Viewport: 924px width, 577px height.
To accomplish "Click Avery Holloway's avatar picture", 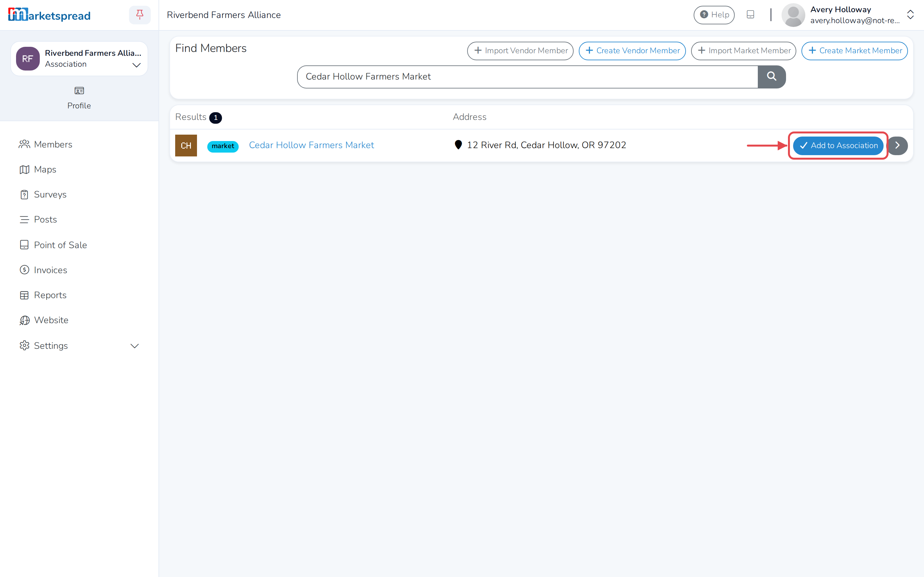I will click(793, 15).
